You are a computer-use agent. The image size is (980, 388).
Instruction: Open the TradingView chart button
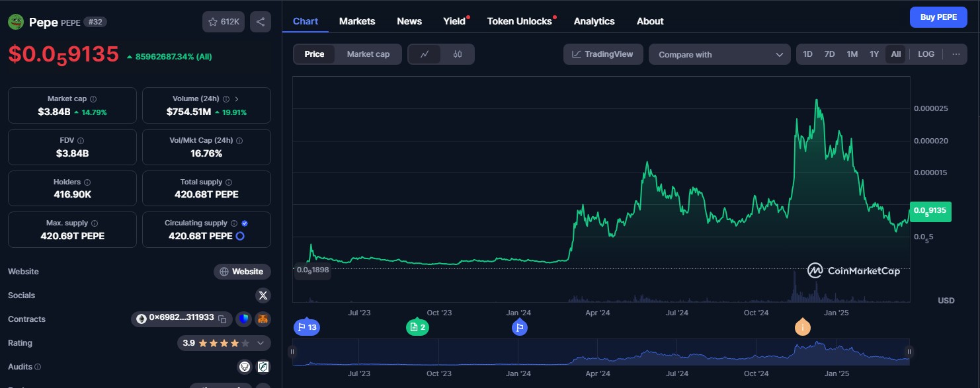click(x=603, y=54)
